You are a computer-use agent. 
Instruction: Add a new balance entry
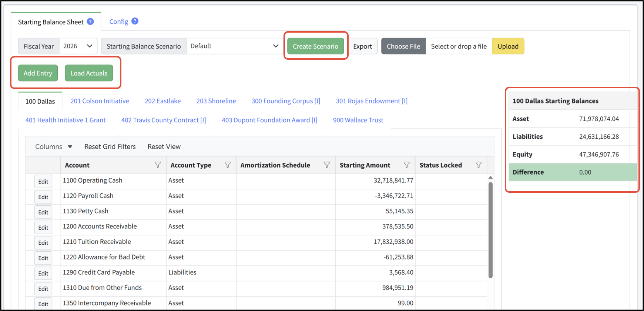click(x=38, y=73)
